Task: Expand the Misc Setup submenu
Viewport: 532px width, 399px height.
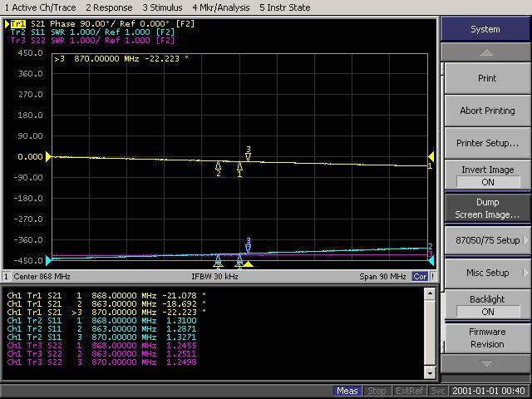Action: pyautogui.click(x=486, y=273)
